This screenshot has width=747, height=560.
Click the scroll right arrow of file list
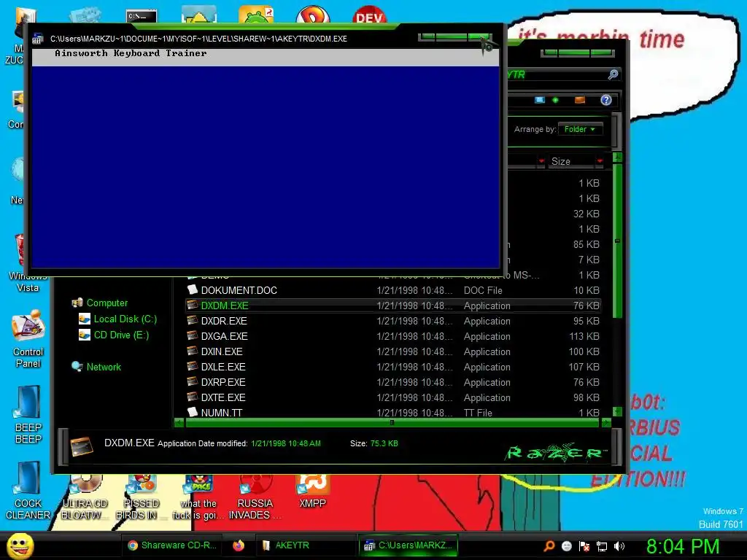[606, 422]
